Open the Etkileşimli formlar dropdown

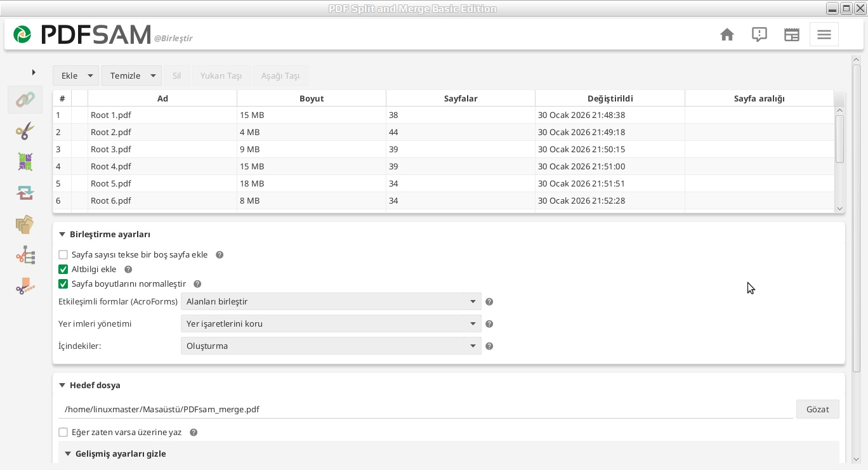(x=331, y=301)
